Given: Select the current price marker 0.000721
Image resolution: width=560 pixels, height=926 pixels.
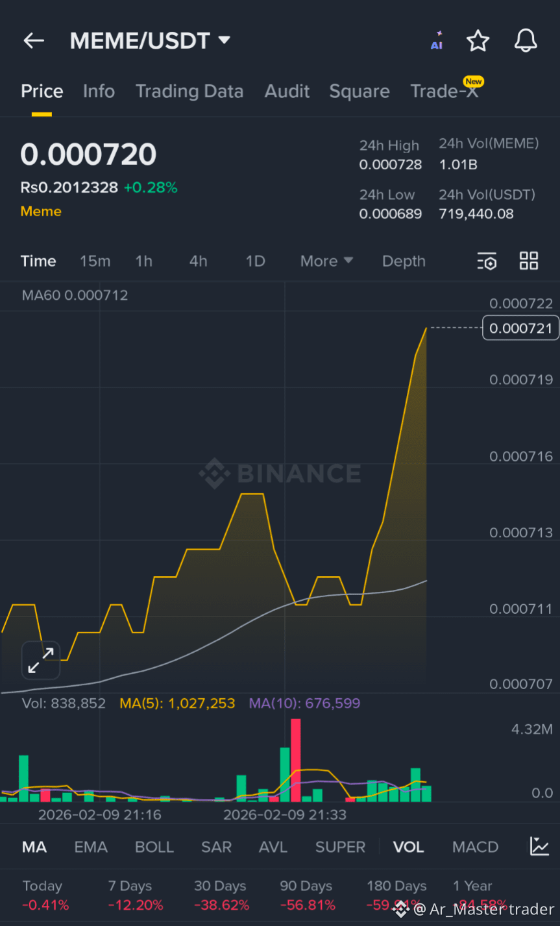Looking at the screenshot, I should coord(520,328).
